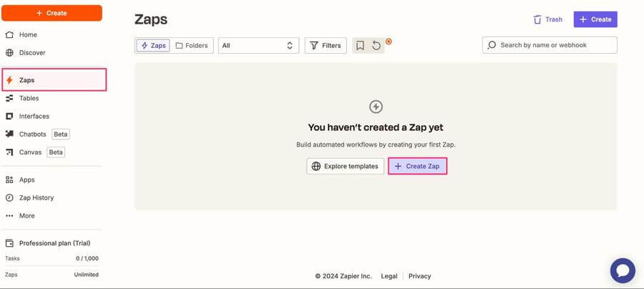Open the Legal footer link
Screen dimensions: 644x289
tap(389, 276)
